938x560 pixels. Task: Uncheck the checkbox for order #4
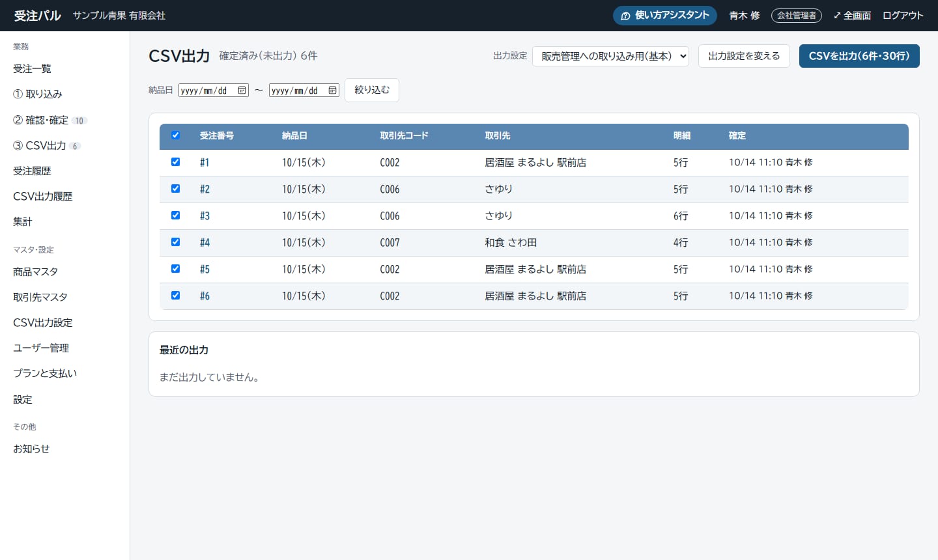pos(175,242)
